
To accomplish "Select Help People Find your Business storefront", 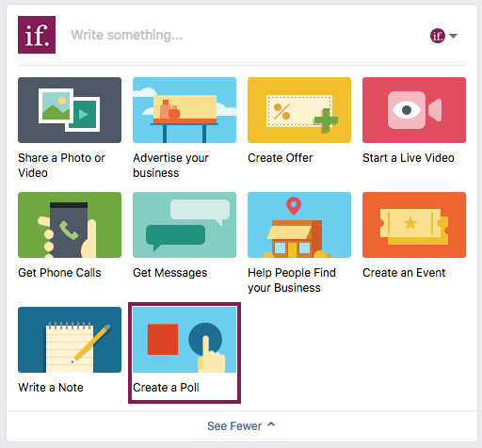I will click(x=299, y=225).
